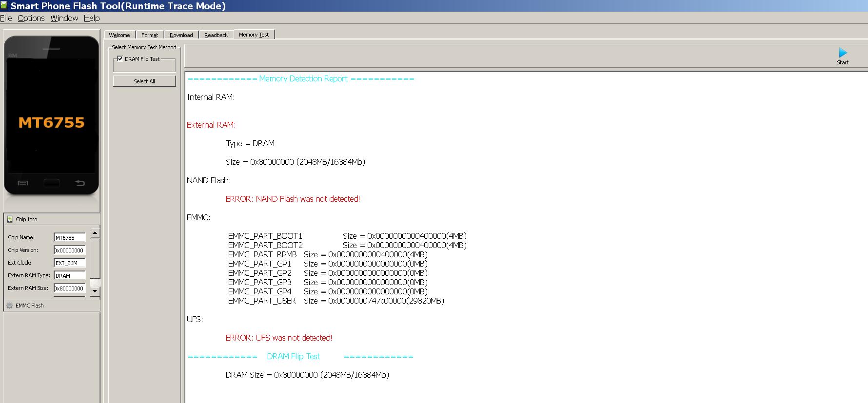Click the EMMC: label
868x403 pixels.
(x=198, y=217)
